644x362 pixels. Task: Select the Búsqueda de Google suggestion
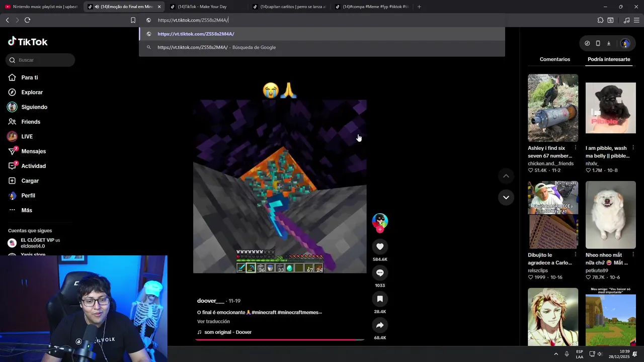click(322, 47)
